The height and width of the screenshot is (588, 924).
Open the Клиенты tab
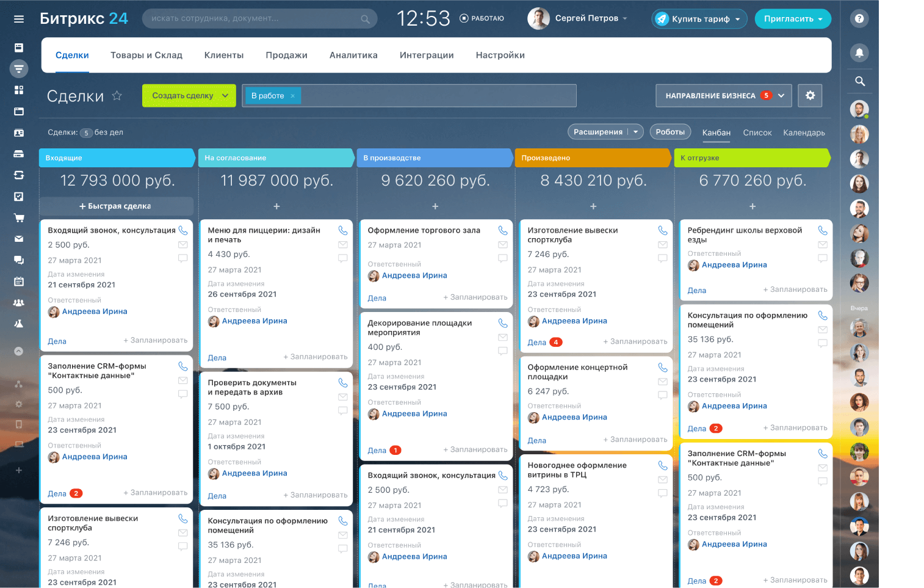[224, 55]
